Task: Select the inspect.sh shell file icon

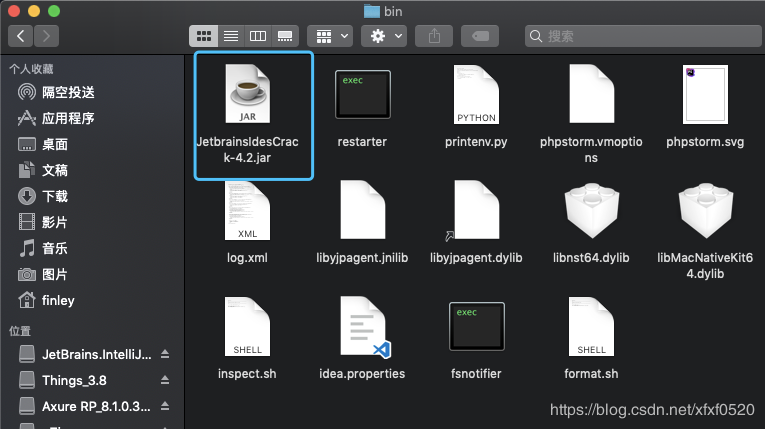Action: point(247,327)
